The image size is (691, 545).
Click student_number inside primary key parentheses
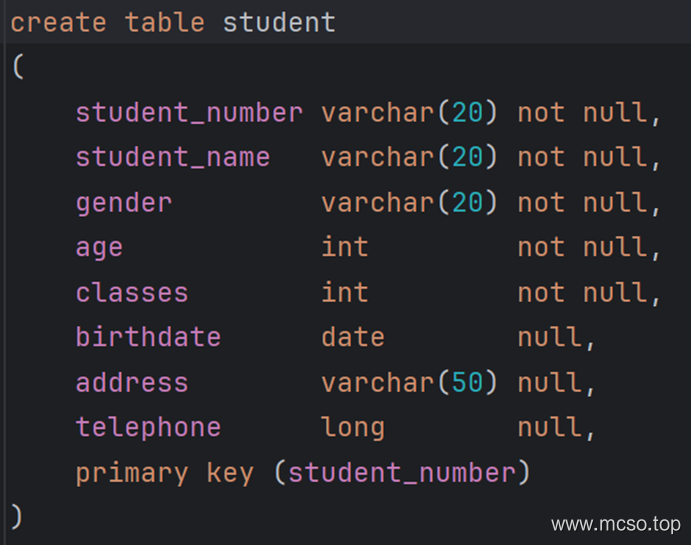coord(402,473)
